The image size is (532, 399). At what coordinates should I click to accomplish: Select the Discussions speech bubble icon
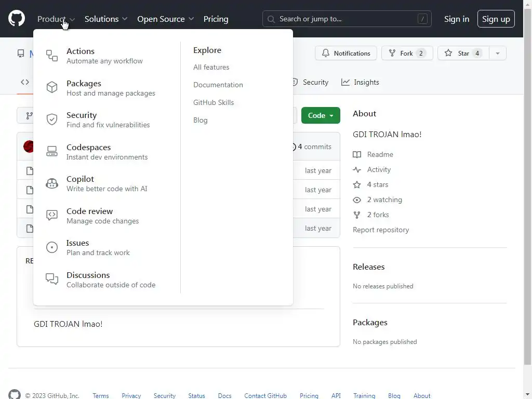[51, 279]
